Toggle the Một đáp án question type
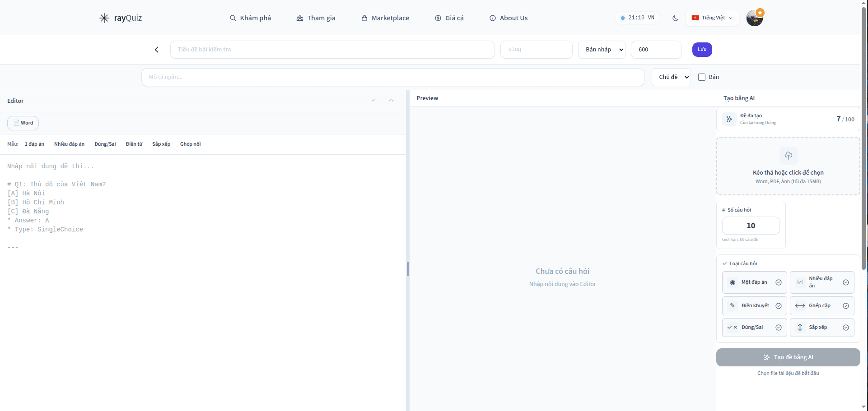The width and height of the screenshot is (868, 411). click(754, 282)
